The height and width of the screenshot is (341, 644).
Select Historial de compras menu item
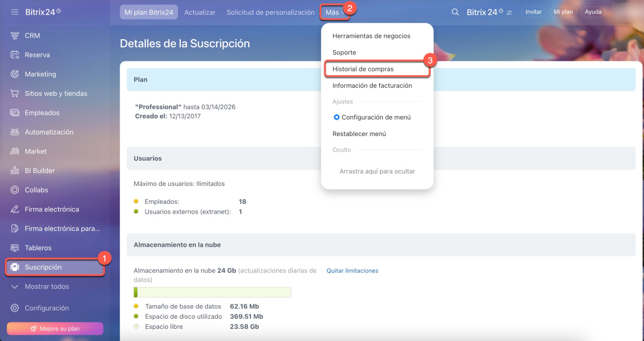[363, 69]
